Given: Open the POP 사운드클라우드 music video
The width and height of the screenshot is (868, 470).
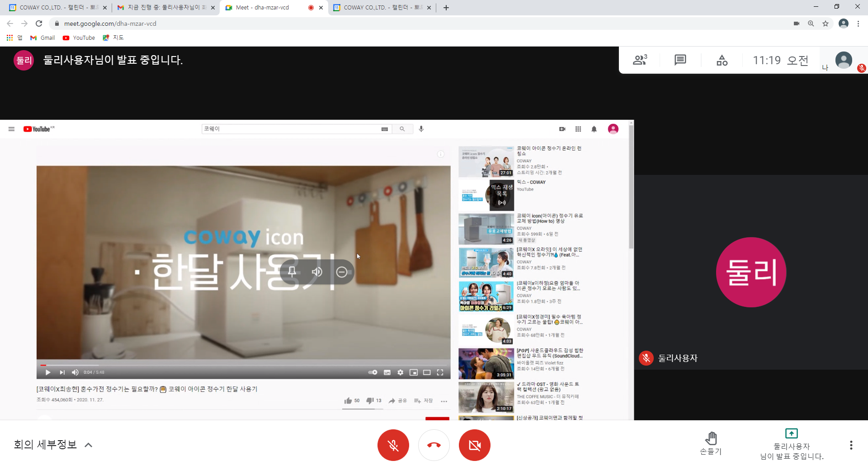Looking at the screenshot, I should pyautogui.click(x=521, y=363).
